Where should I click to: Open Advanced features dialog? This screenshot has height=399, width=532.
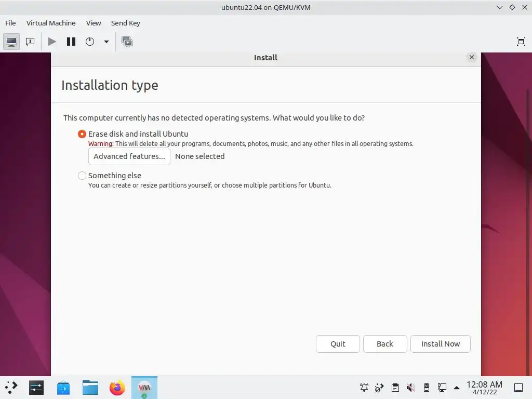coord(129,156)
